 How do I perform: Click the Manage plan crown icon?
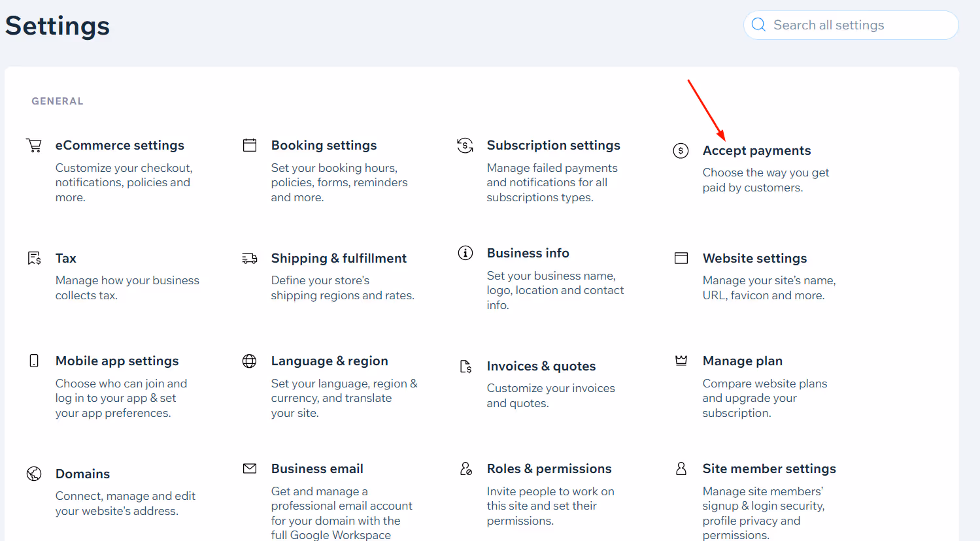click(x=681, y=360)
